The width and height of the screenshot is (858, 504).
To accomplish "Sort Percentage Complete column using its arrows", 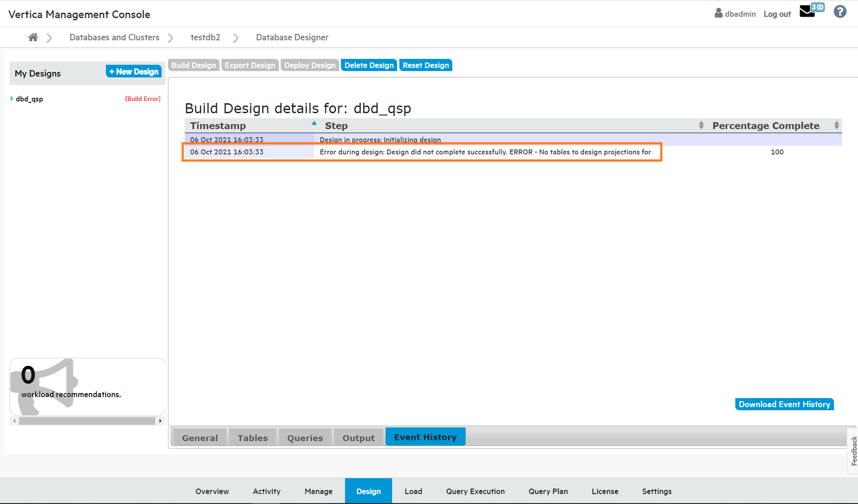I will click(x=836, y=125).
